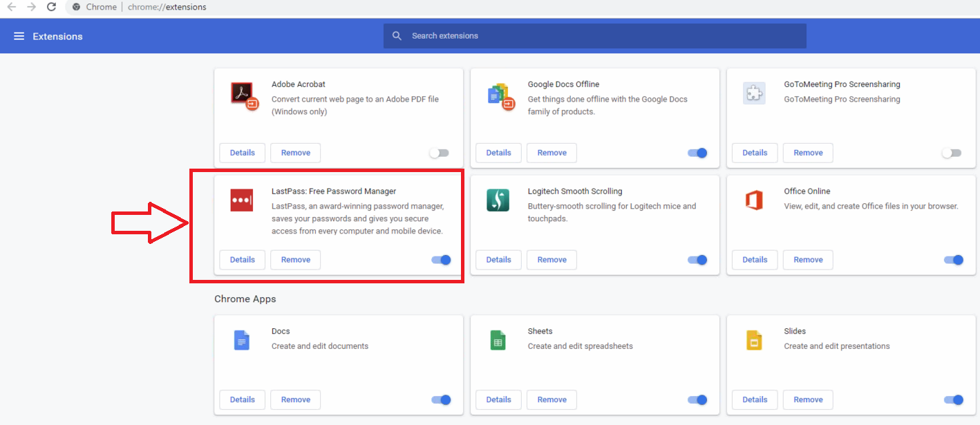Click the LastPass red icon

[242, 200]
